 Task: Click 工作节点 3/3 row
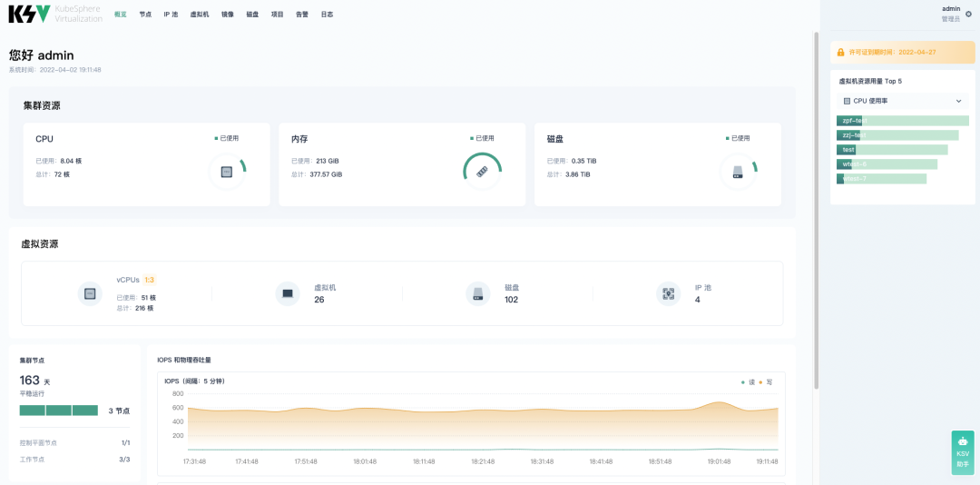[75, 460]
